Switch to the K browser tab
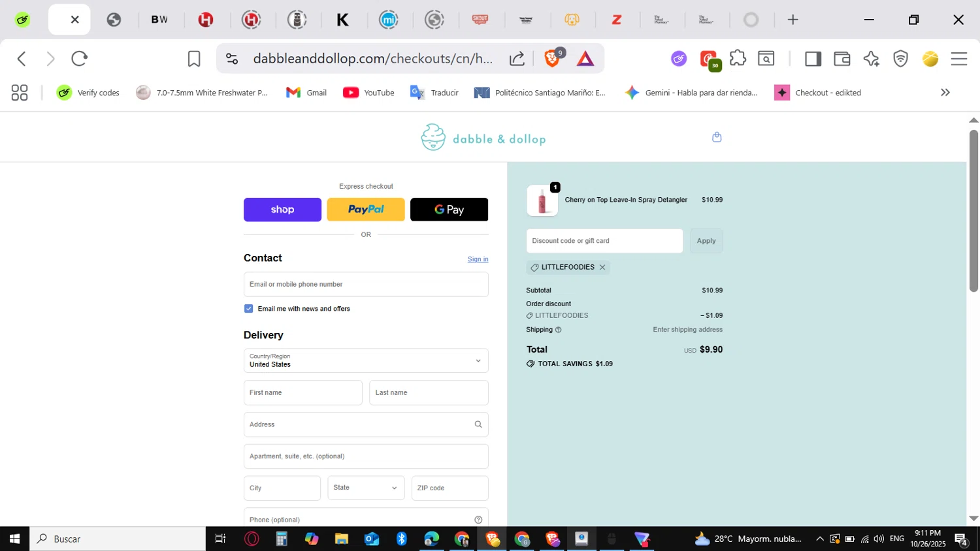Screen dimensions: 980x551 (x=342, y=20)
